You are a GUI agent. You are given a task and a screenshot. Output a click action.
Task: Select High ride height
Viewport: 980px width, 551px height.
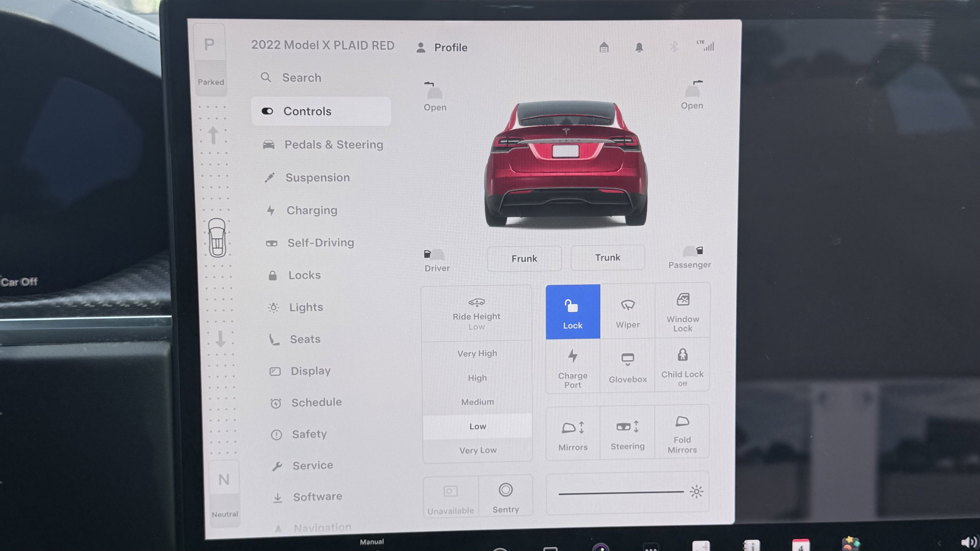click(477, 378)
